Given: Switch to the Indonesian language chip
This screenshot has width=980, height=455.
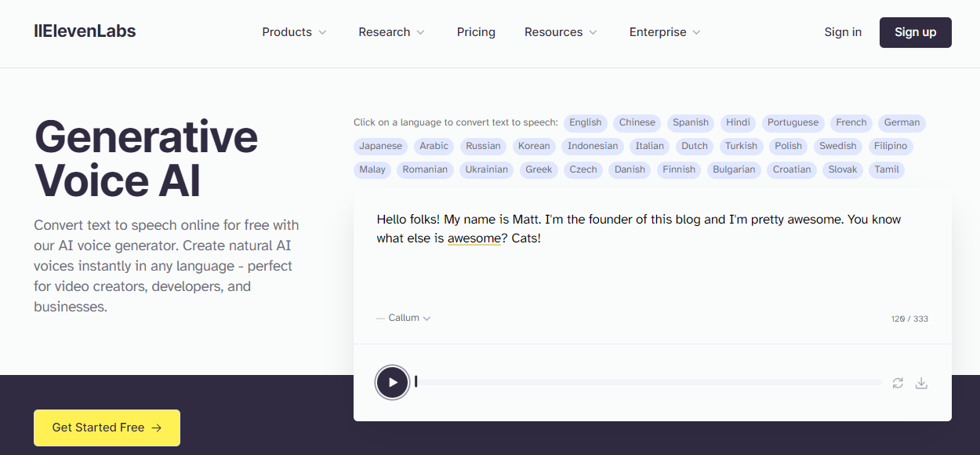Looking at the screenshot, I should click(x=593, y=146).
